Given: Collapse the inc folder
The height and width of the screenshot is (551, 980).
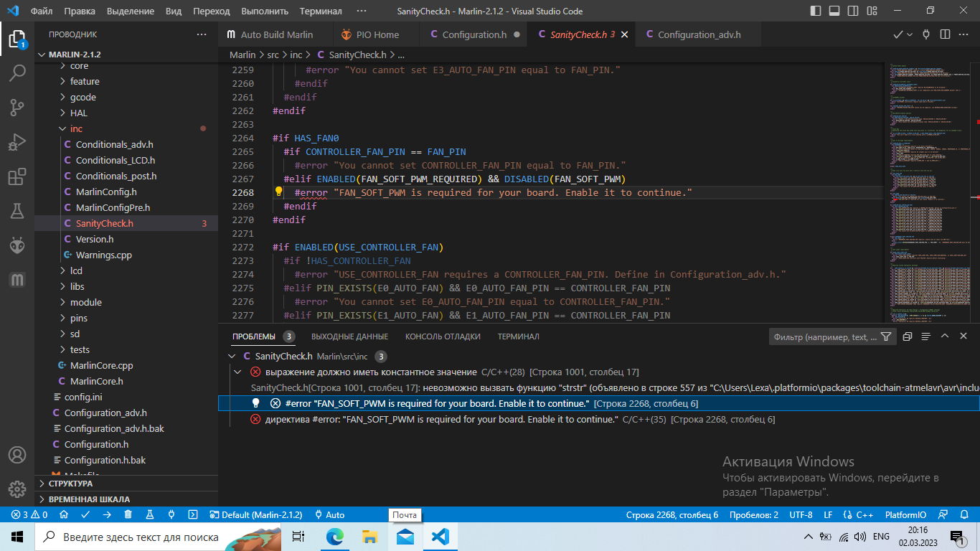Looking at the screenshot, I should 76,128.
